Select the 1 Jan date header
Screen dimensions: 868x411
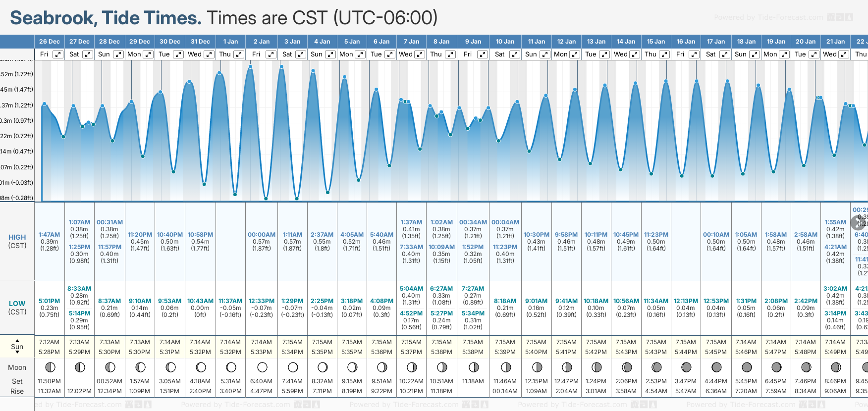pos(230,42)
